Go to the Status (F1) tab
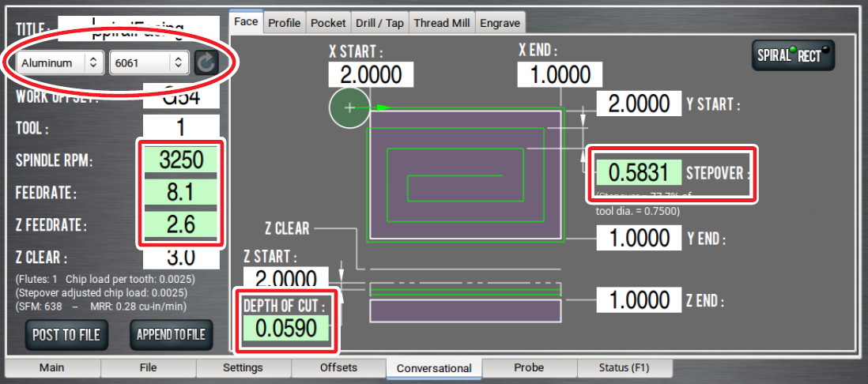Image resolution: width=868 pixels, height=384 pixels. click(x=625, y=367)
